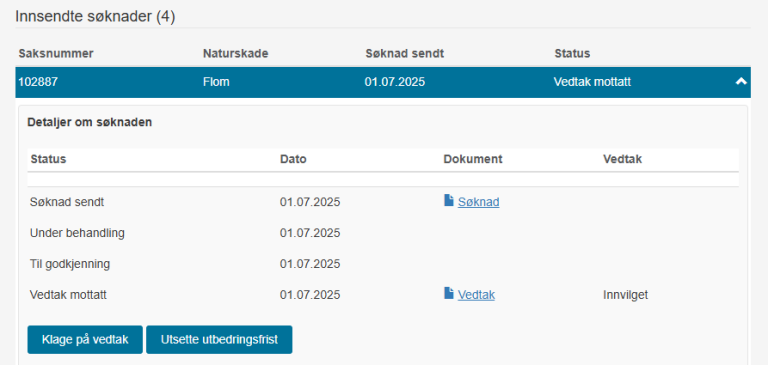Viewport: 768px width, 365px height.
Task: Click the Utsette utbedringsfrist button
Action: pos(219,340)
